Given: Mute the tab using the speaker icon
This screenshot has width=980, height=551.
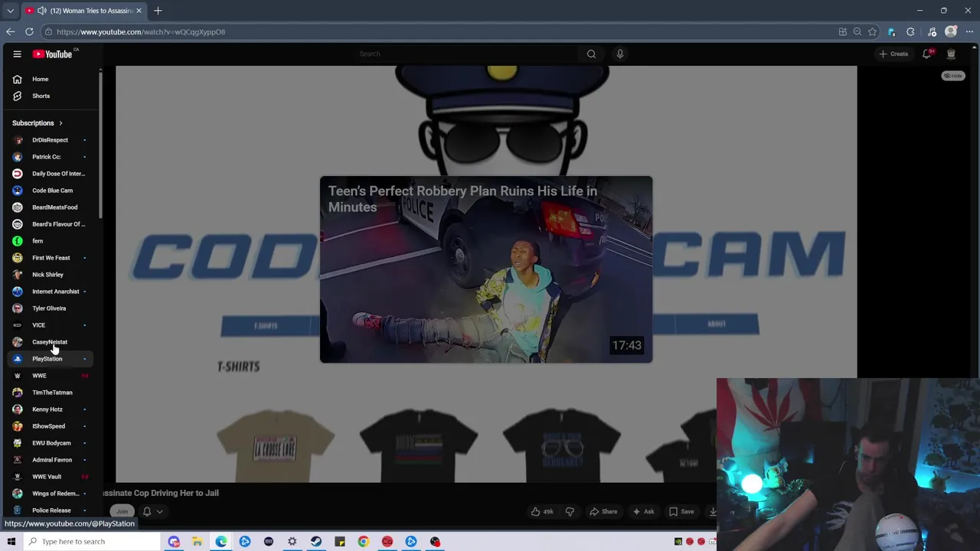Looking at the screenshot, I should point(41,11).
